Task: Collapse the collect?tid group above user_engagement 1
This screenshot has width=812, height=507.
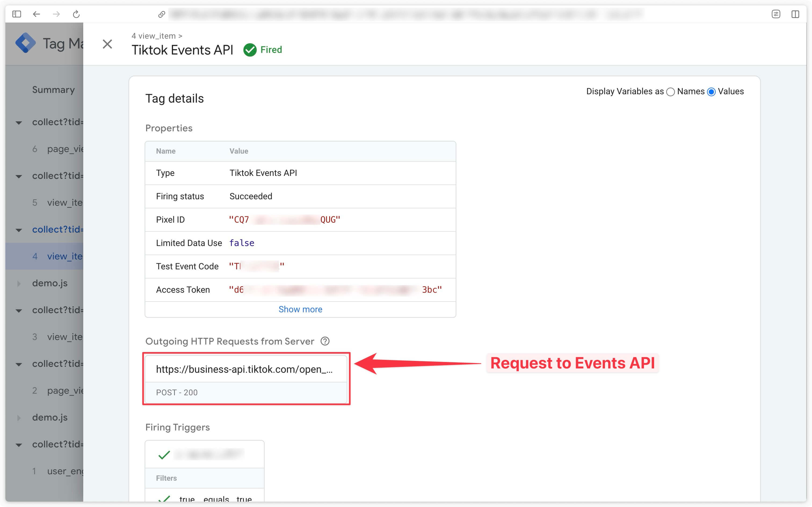Action: click(19, 445)
